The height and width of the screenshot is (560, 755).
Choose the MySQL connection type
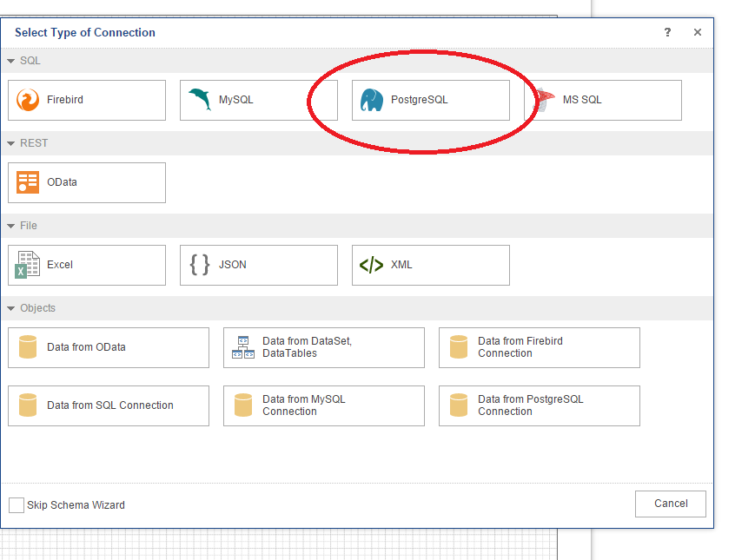259,100
